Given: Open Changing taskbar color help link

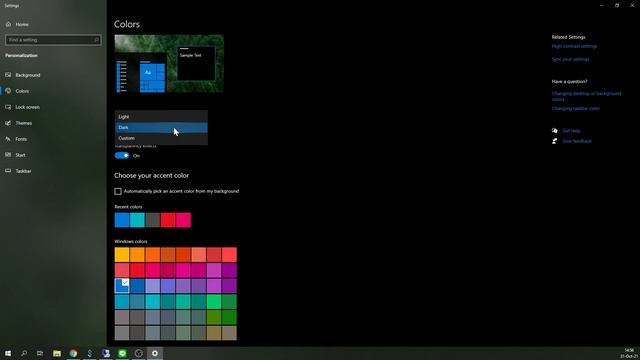Looking at the screenshot, I should 576,109.
